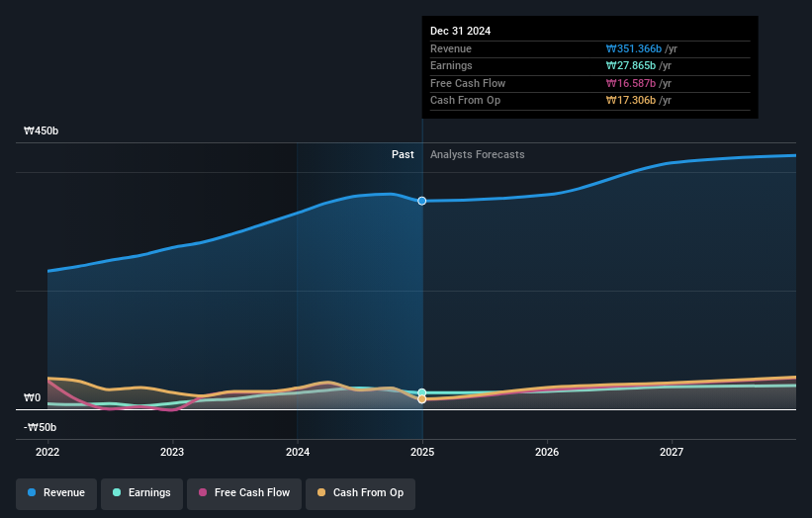
Task: Toggle the Cash From Op legend button
Action: click(x=360, y=493)
